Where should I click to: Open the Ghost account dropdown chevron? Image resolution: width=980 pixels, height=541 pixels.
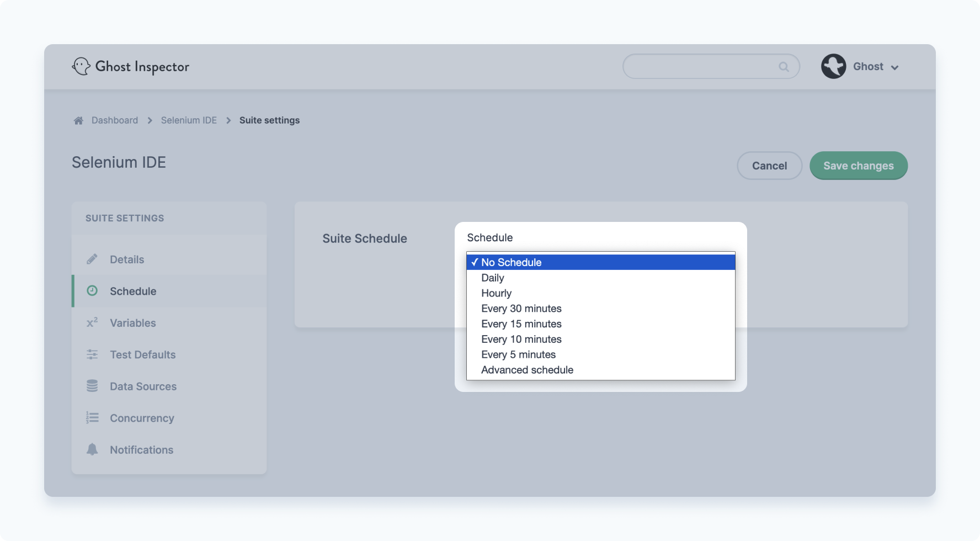894,67
